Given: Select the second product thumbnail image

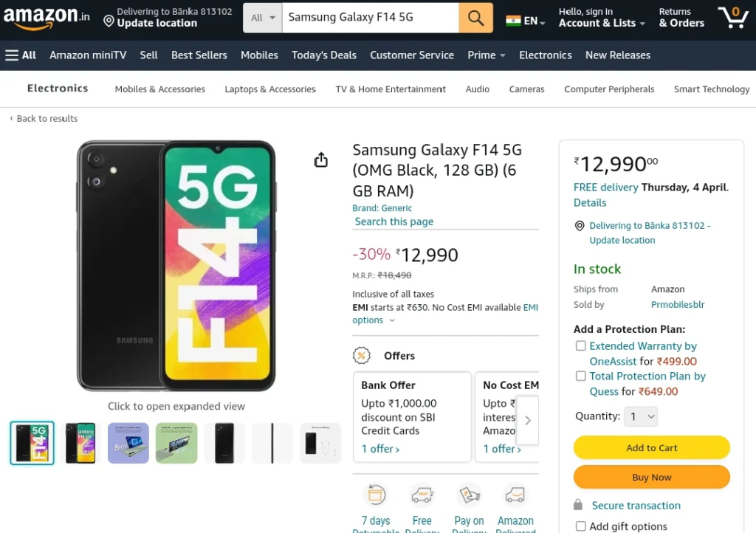Looking at the screenshot, I should pyautogui.click(x=80, y=443).
